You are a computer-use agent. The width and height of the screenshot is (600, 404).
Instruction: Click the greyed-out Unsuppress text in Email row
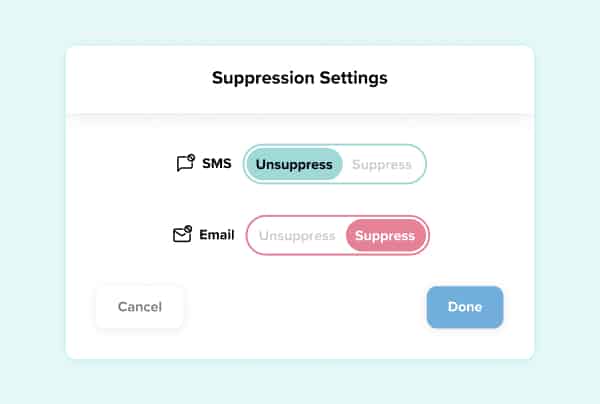click(x=297, y=236)
